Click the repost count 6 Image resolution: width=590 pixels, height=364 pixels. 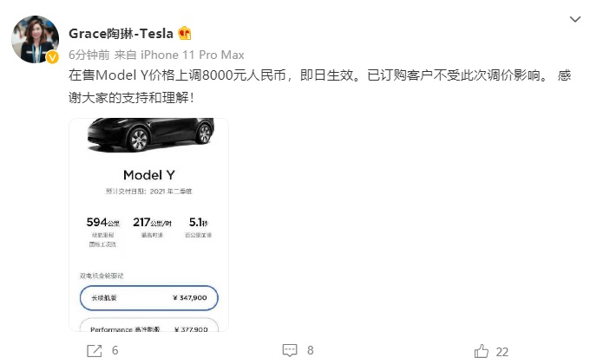(115, 351)
